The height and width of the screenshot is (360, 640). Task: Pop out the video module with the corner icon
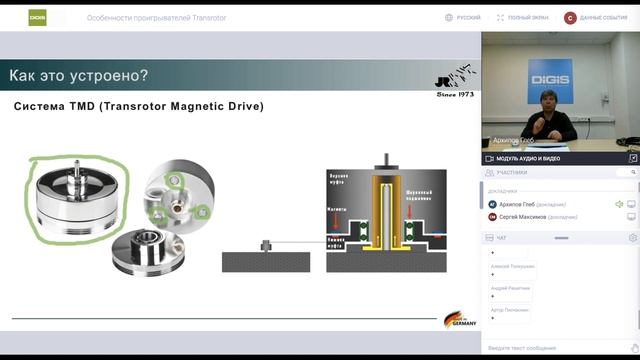[x=633, y=158]
